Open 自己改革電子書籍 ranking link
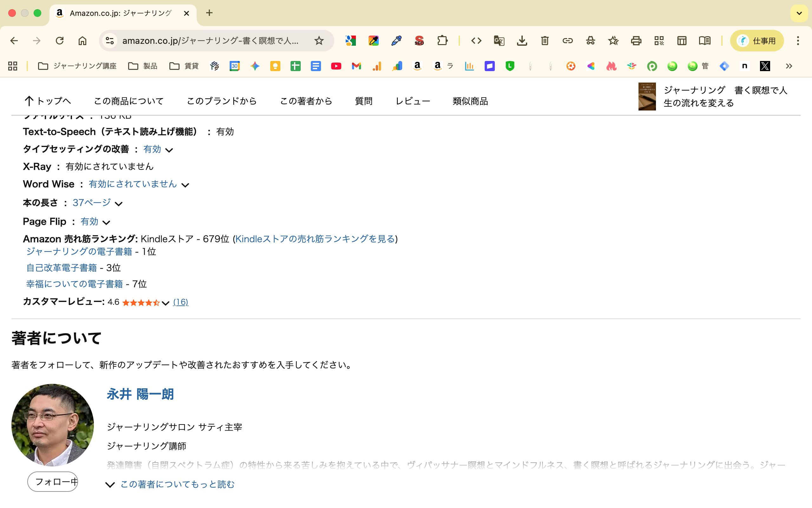Image resolution: width=812 pixels, height=508 pixels. pyautogui.click(x=62, y=268)
